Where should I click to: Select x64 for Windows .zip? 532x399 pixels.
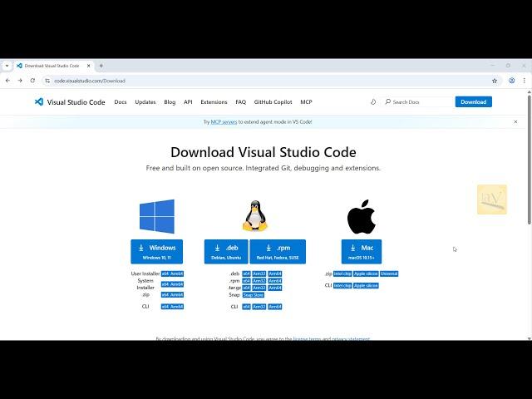165,295
